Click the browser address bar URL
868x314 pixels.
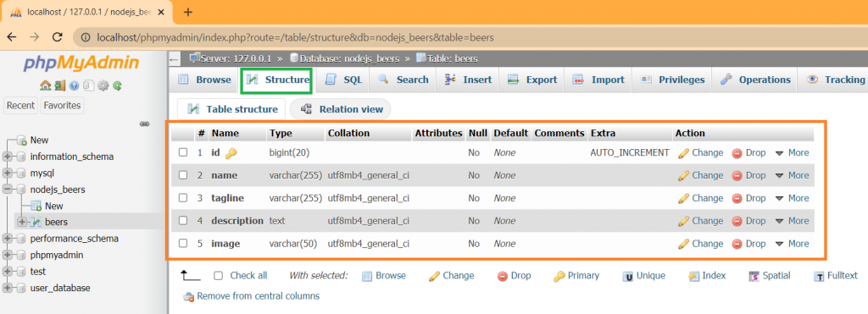point(295,37)
